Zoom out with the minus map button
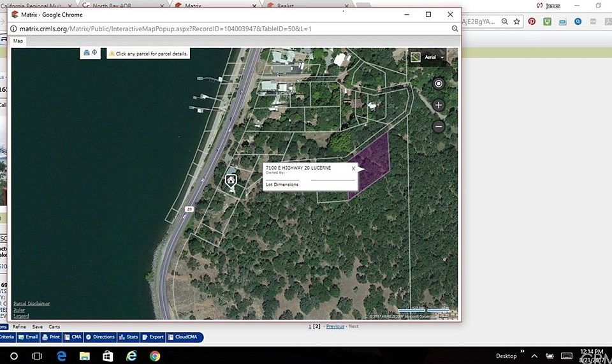 [x=439, y=126]
